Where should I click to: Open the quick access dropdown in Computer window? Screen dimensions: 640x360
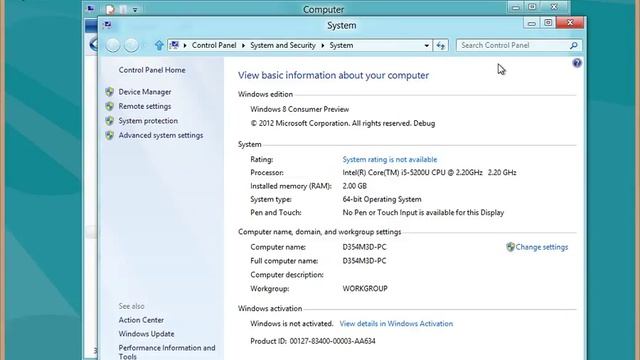coord(135,9)
